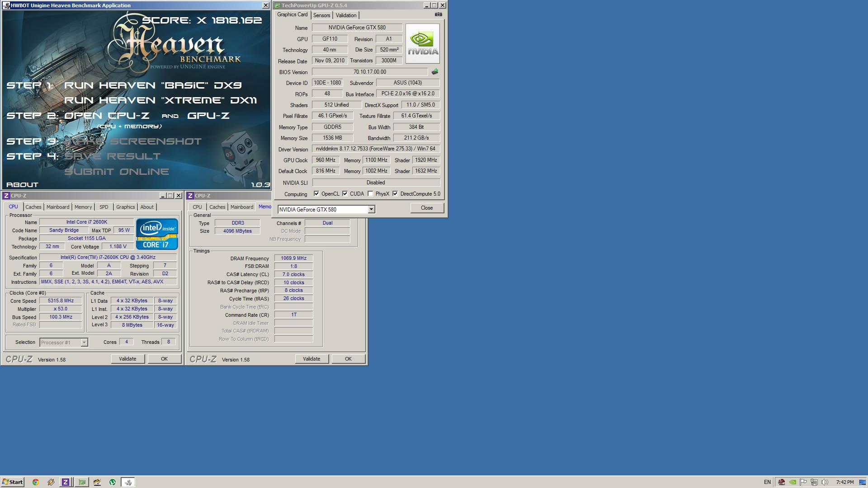This screenshot has width=868, height=488.
Task: Open uTorrent from the taskbar
Action: tap(113, 482)
